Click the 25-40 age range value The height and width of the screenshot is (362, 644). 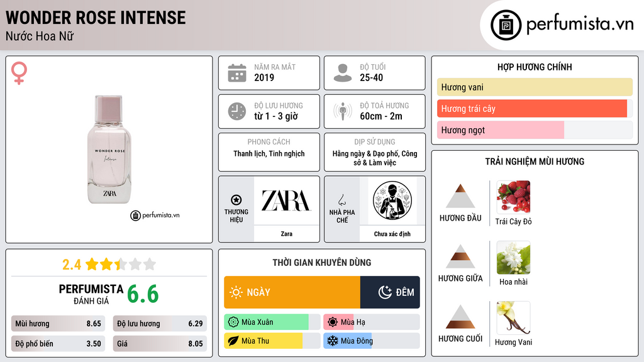click(x=371, y=77)
